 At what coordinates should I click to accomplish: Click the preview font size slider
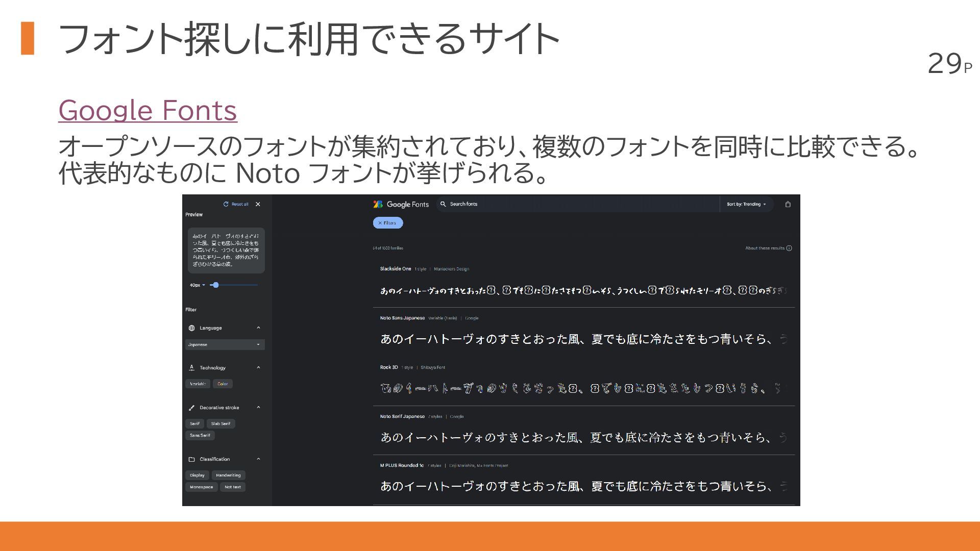234,285
